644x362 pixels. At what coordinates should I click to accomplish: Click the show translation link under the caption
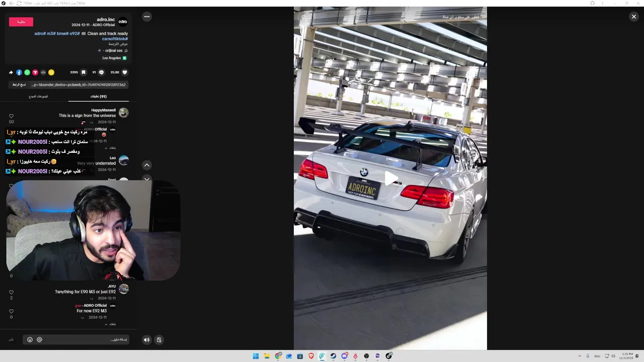tap(118, 44)
